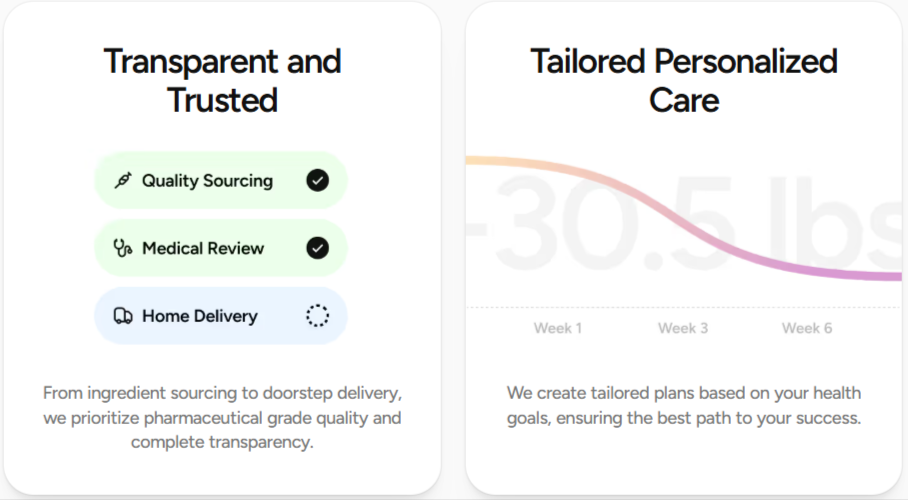Select the Home Delivery label
Image resolution: width=908 pixels, height=500 pixels.
pos(200,316)
